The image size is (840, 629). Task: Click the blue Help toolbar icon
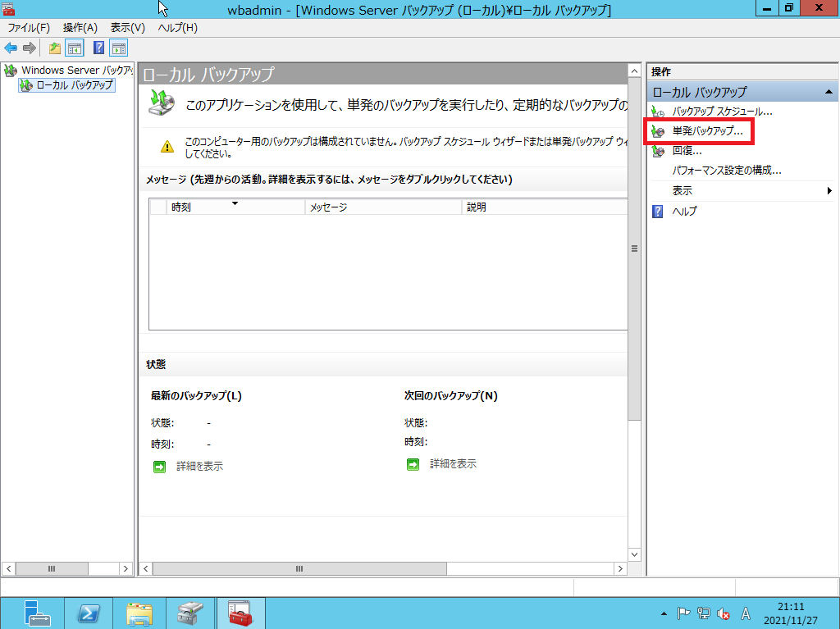(x=98, y=48)
